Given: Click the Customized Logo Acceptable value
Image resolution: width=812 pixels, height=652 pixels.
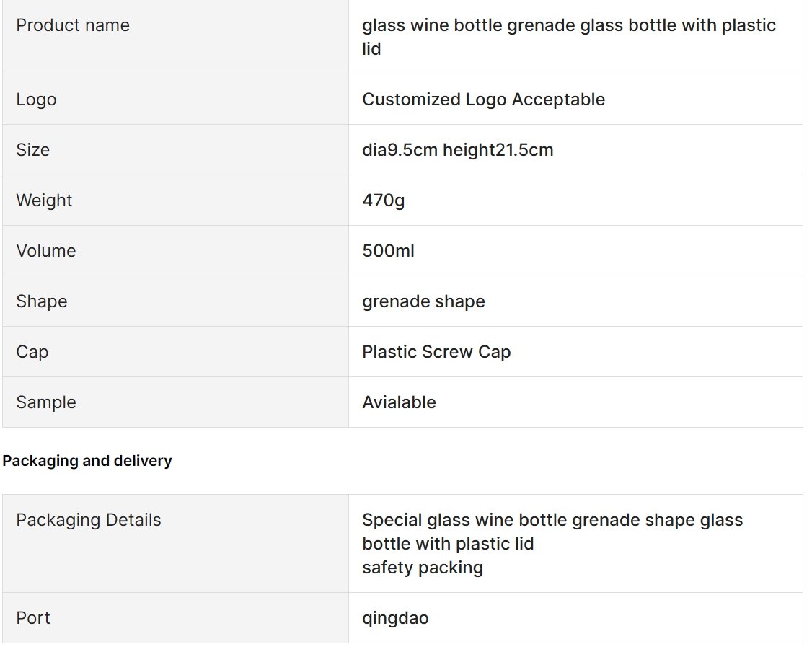Looking at the screenshot, I should coord(483,100).
